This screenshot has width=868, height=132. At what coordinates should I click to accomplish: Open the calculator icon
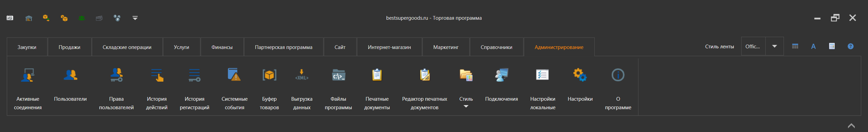(x=832, y=46)
